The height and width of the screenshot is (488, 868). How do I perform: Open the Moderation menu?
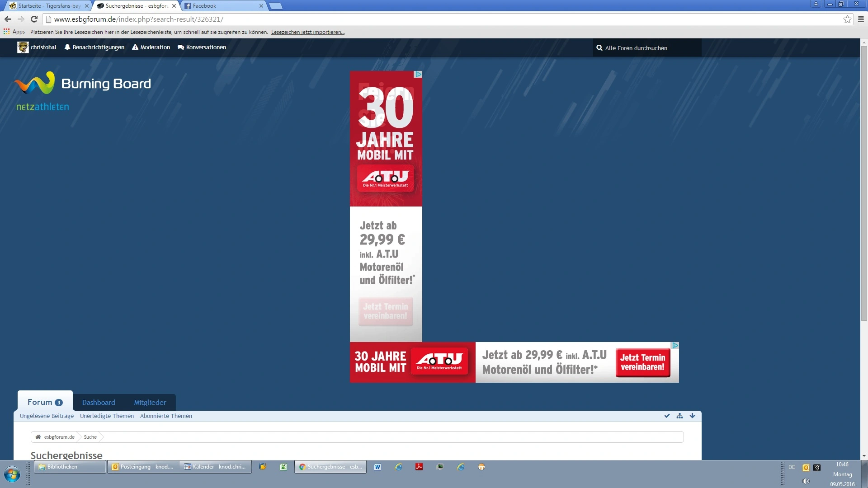click(151, 47)
